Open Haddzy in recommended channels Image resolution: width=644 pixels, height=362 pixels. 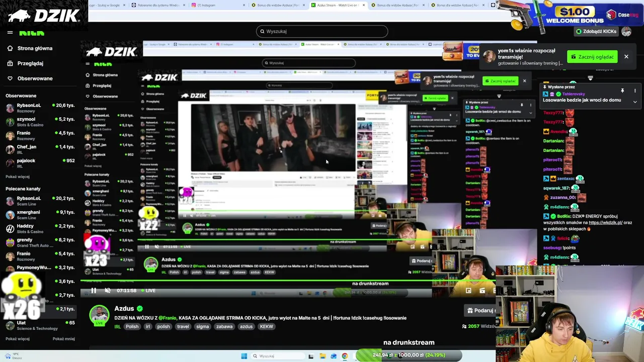tap(40, 228)
